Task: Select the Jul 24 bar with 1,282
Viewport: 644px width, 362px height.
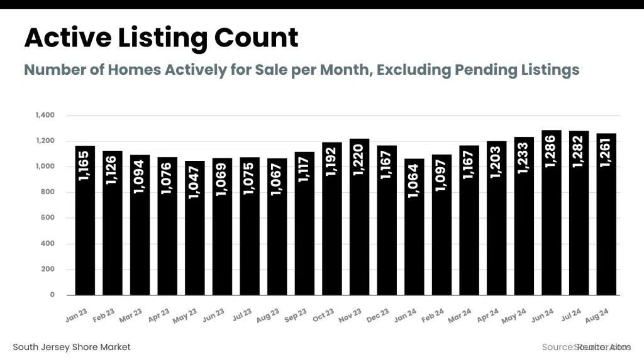Action: click(579, 212)
